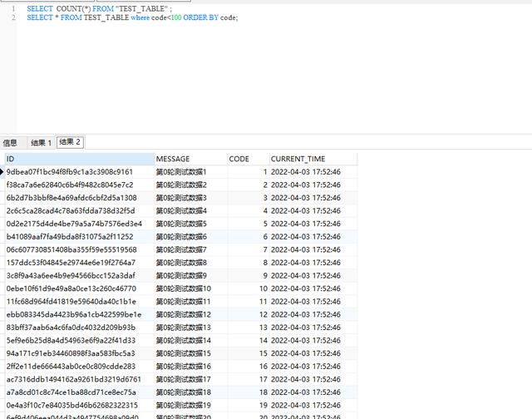
Task: Select ID cell 2ff2e11de666443ab0ce0c809cdde283
Action: pyautogui.click(x=80, y=366)
